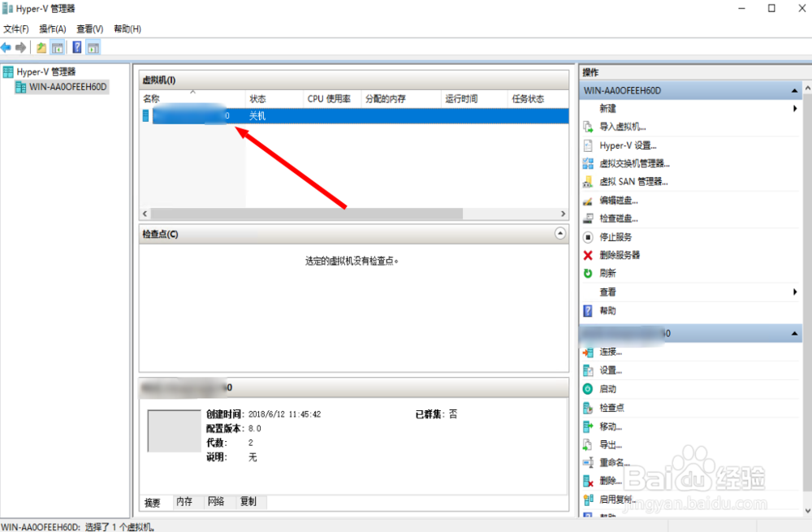Click 导入虚拟机... action
Viewport: 812px width, 532px height.
[623, 127]
